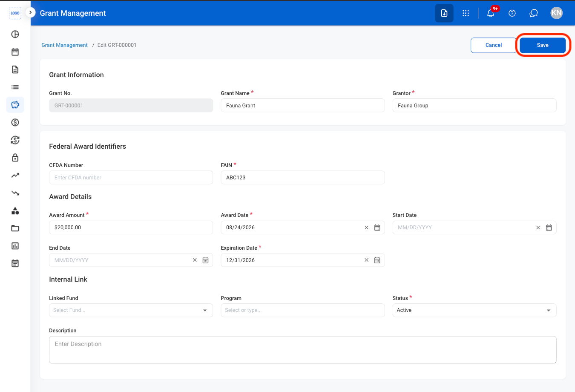575x392 pixels.
Task: Open the Status dropdown showing Active
Action: 474,310
